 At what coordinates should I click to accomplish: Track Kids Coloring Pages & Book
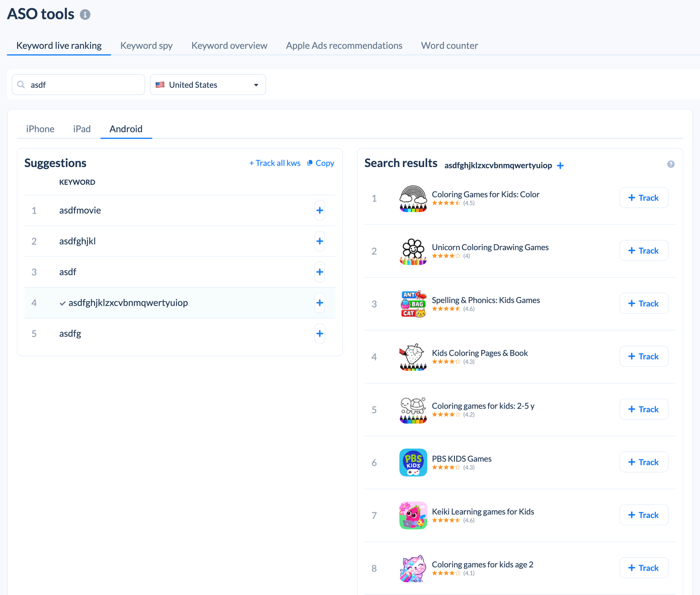pos(644,357)
